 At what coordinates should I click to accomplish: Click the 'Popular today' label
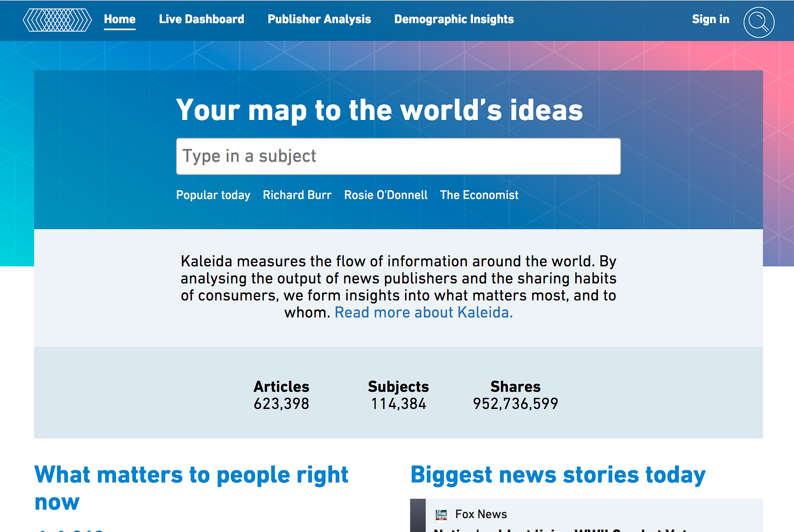[x=213, y=195]
